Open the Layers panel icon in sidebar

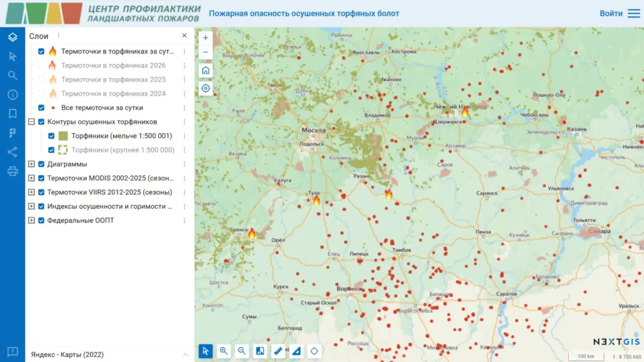13,37
